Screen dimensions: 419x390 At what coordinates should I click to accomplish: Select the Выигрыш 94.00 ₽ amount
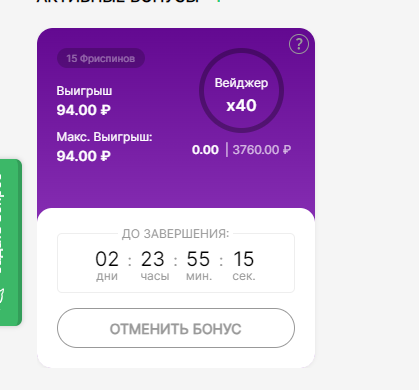[83, 110]
